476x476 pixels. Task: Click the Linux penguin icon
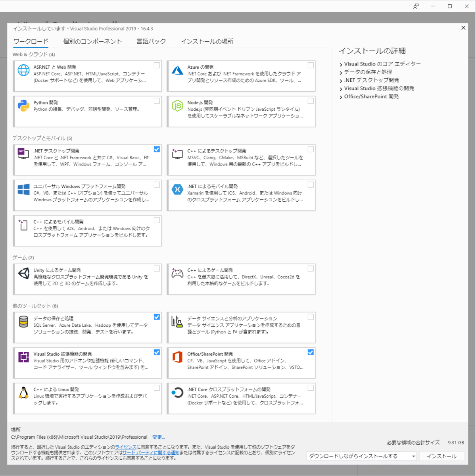pos(24,392)
